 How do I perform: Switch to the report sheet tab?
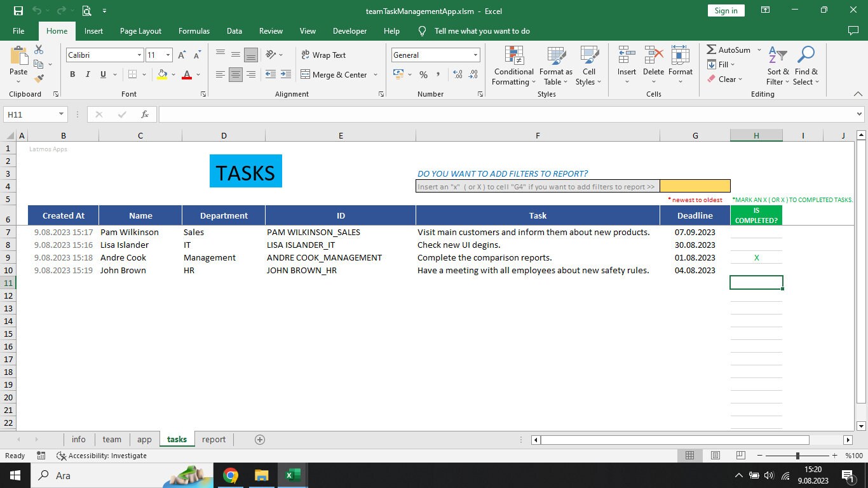click(x=214, y=439)
